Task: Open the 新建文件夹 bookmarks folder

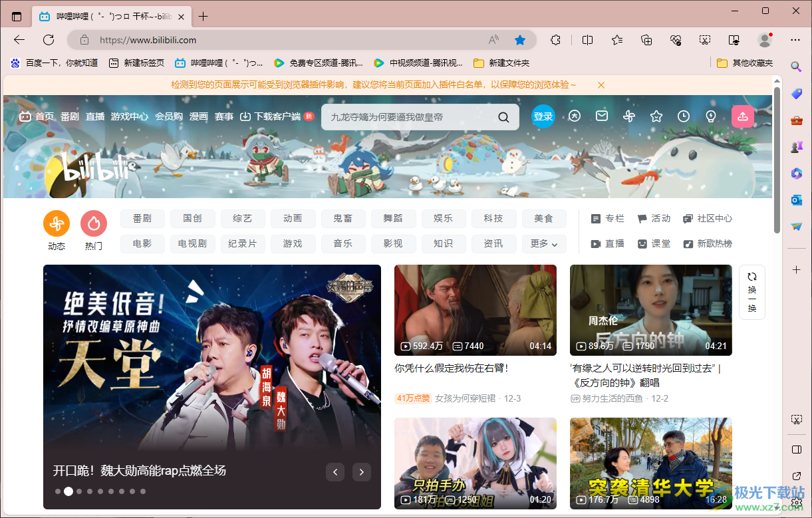Action: pyautogui.click(x=501, y=63)
